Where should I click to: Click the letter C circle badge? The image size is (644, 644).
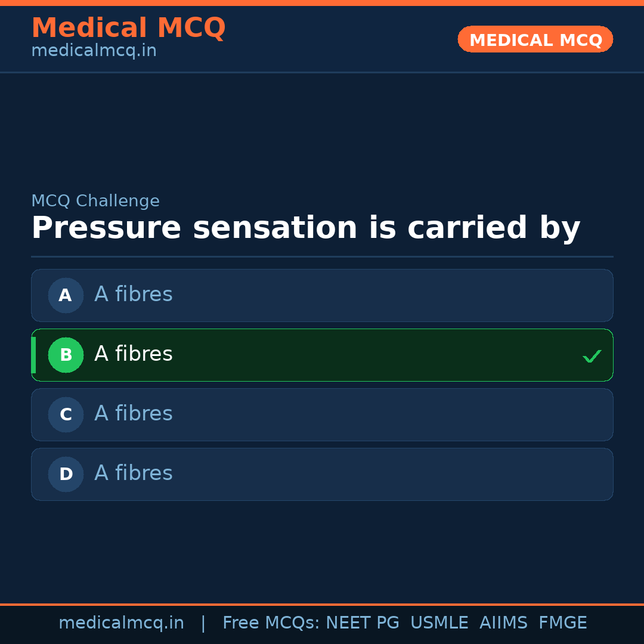coord(66,414)
